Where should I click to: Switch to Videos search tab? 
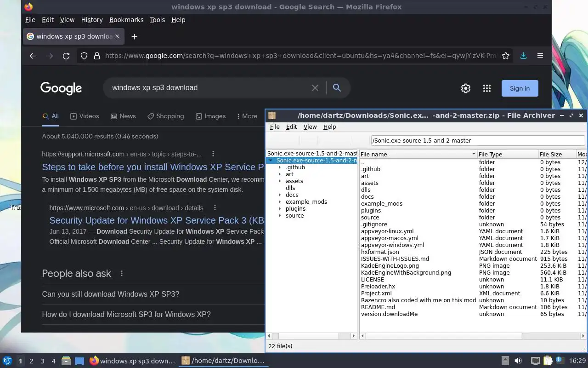85,116
